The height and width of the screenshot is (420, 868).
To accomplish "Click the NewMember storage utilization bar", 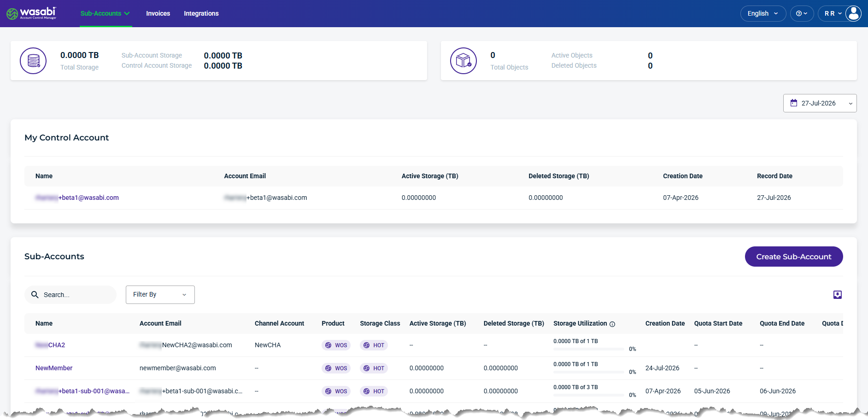I will tap(589, 372).
